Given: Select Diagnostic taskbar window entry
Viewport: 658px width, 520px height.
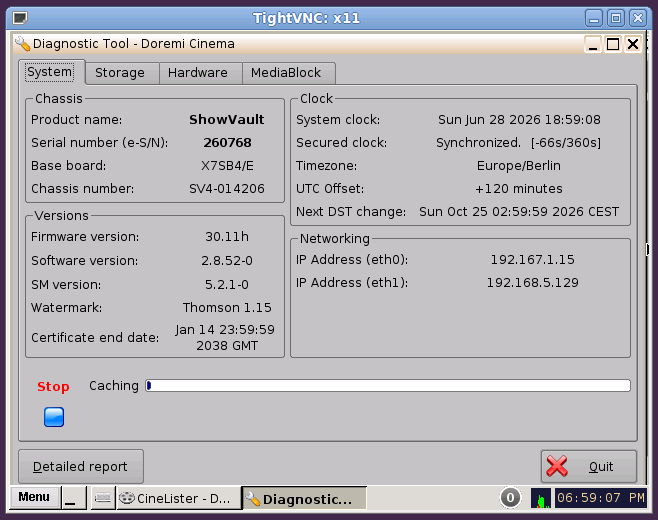Looking at the screenshot, I should pos(304,498).
